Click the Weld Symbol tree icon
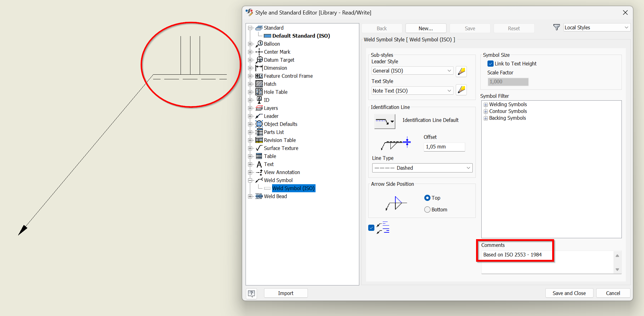 pos(259,180)
